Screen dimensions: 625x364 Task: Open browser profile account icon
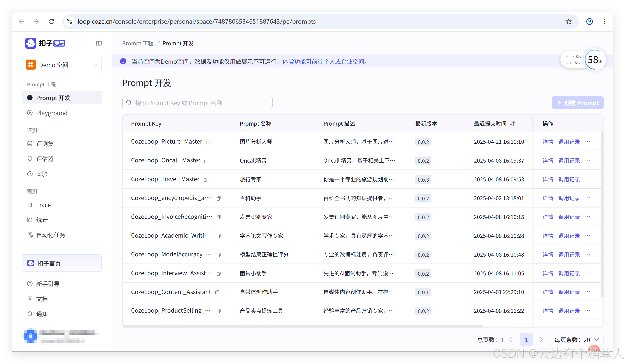click(589, 22)
